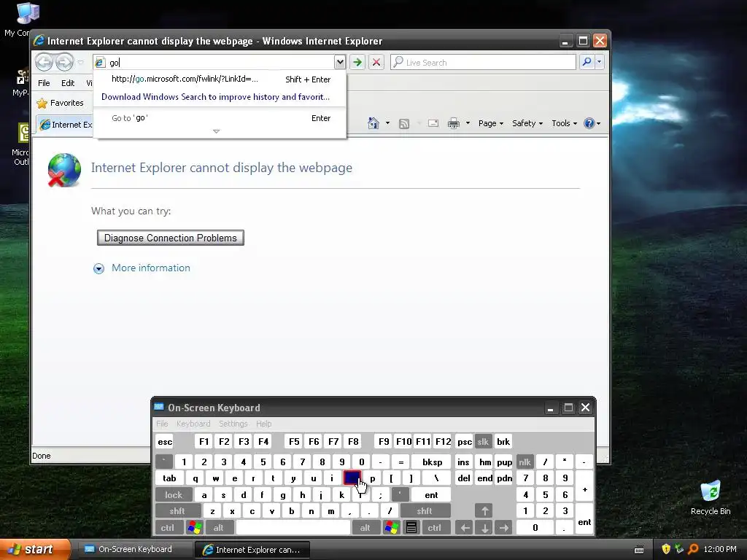The width and height of the screenshot is (747, 560).
Task: Open the Edit menu in Internet Explorer
Action: (x=68, y=83)
